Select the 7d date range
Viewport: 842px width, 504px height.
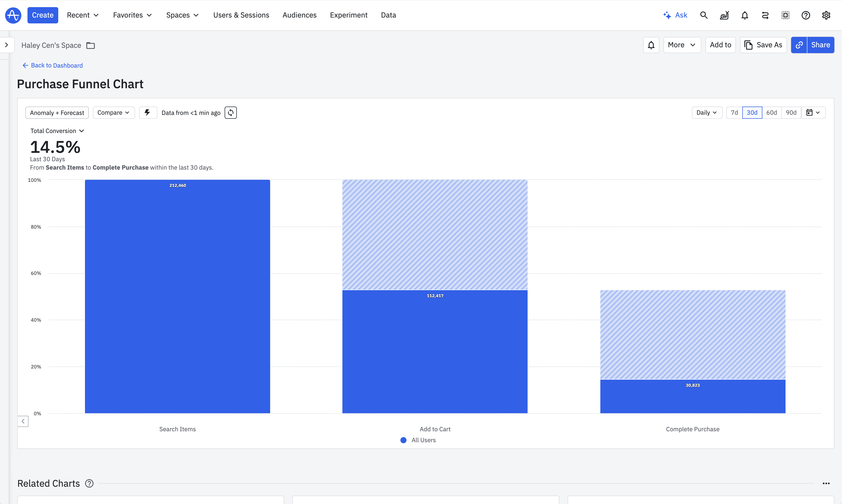coord(734,113)
